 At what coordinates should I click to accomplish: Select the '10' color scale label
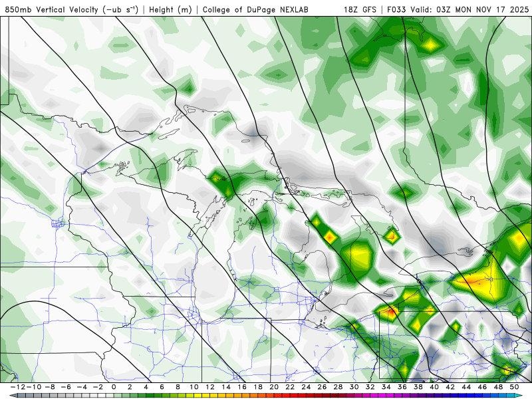tap(194, 387)
